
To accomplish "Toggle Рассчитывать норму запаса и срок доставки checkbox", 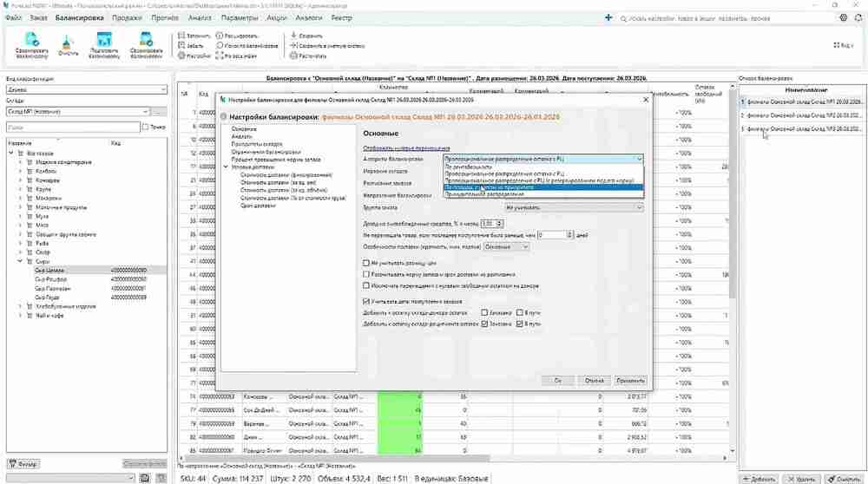I will (x=366, y=274).
